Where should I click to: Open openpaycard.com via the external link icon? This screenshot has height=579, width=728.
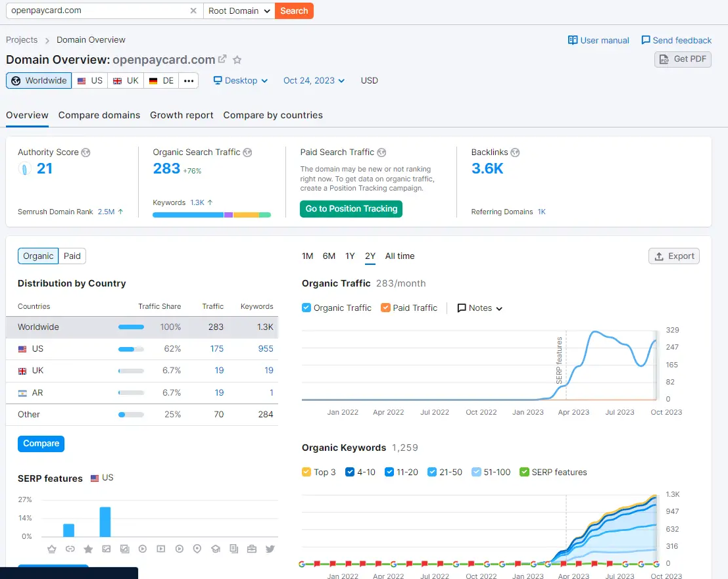tap(222, 59)
